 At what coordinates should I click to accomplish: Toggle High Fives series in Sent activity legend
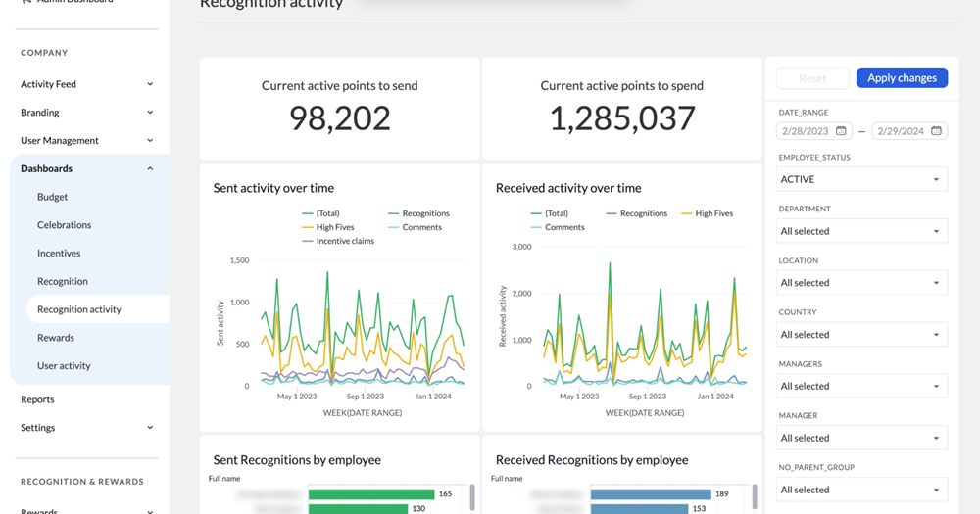(328, 227)
